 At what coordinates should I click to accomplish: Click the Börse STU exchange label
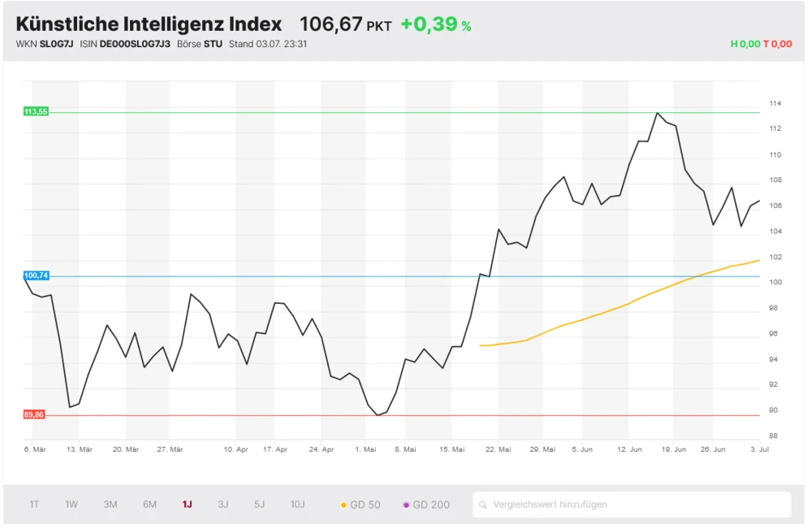coord(199,44)
